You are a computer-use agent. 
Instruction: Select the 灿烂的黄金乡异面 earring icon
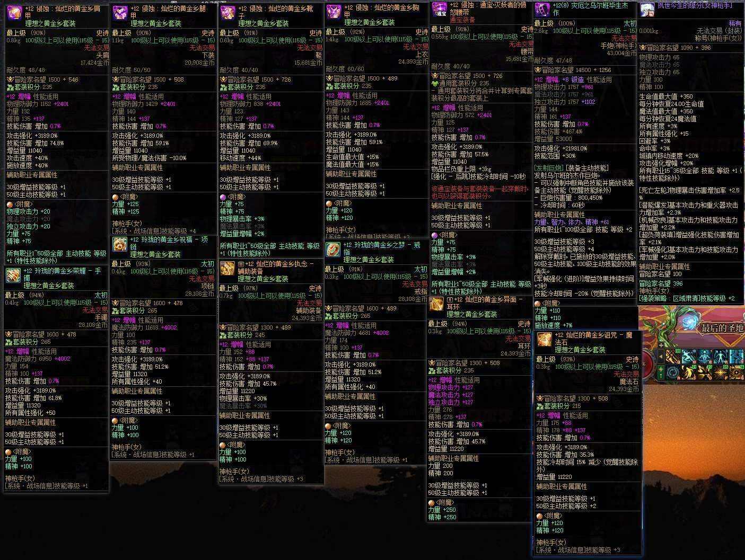437,304
